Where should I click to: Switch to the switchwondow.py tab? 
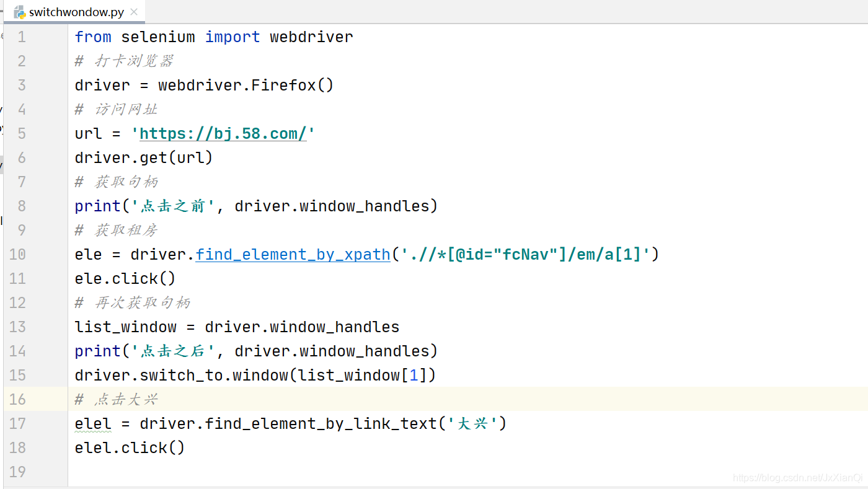[x=76, y=12]
